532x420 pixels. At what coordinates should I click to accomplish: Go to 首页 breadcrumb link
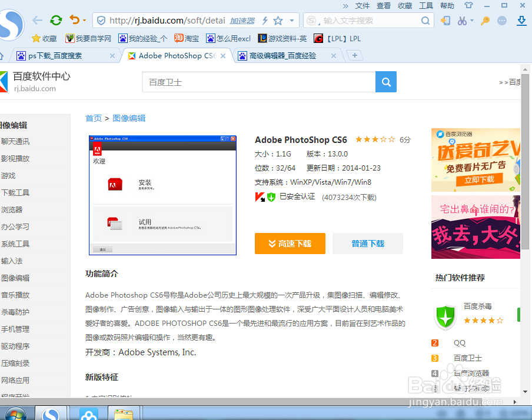(94, 118)
